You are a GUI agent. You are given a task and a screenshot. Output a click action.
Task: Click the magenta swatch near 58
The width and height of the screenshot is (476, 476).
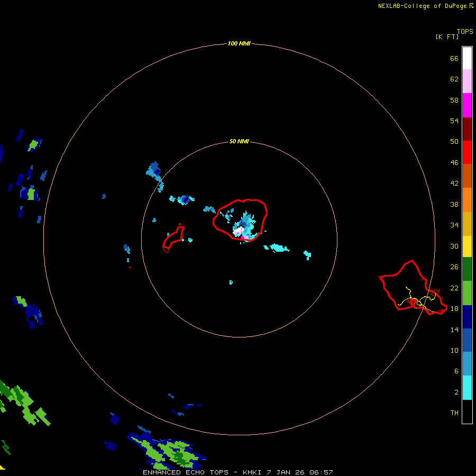467,105
